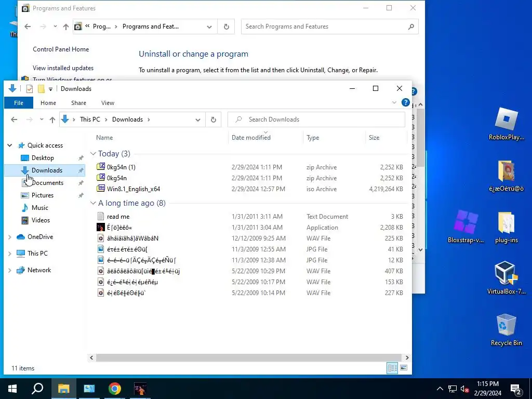Click the Windows Start button

tap(12, 389)
